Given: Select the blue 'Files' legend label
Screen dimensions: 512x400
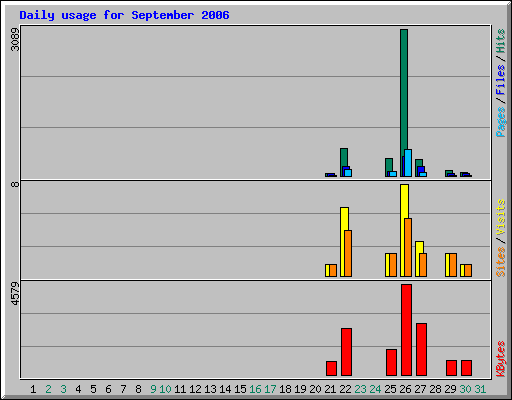Looking at the screenshot, I should coord(501,79).
